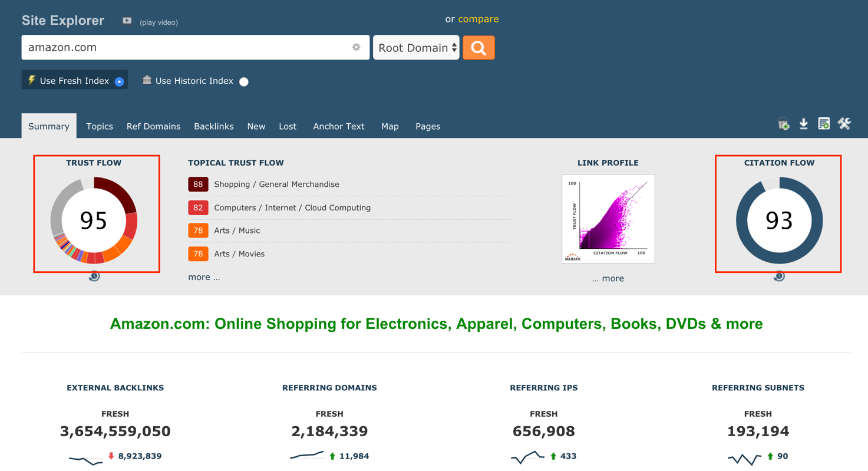The height and width of the screenshot is (471, 868).
Task: Click the REFERRING SUBNETS heading
Action: tap(758, 388)
